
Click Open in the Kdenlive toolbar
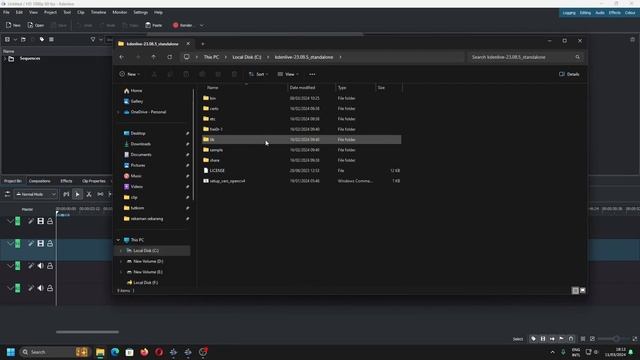coord(36,25)
